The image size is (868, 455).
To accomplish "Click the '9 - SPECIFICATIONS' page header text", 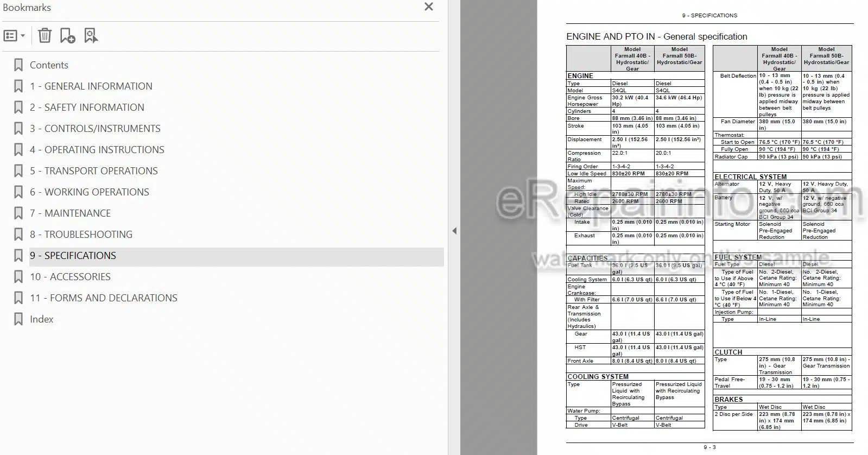I will pos(709,16).
